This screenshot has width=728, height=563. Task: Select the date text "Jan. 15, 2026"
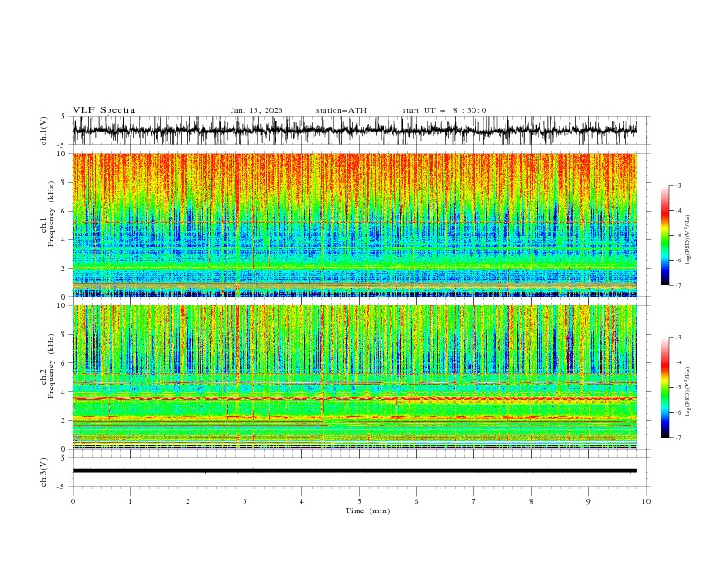coord(256,110)
